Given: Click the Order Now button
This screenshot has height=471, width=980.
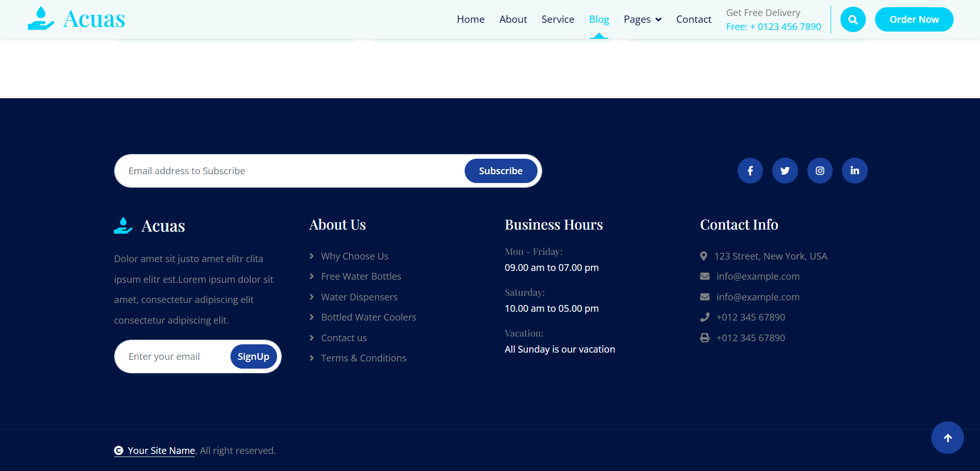Looking at the screenshot, I should pyautogui.click(x=914, y=19).
